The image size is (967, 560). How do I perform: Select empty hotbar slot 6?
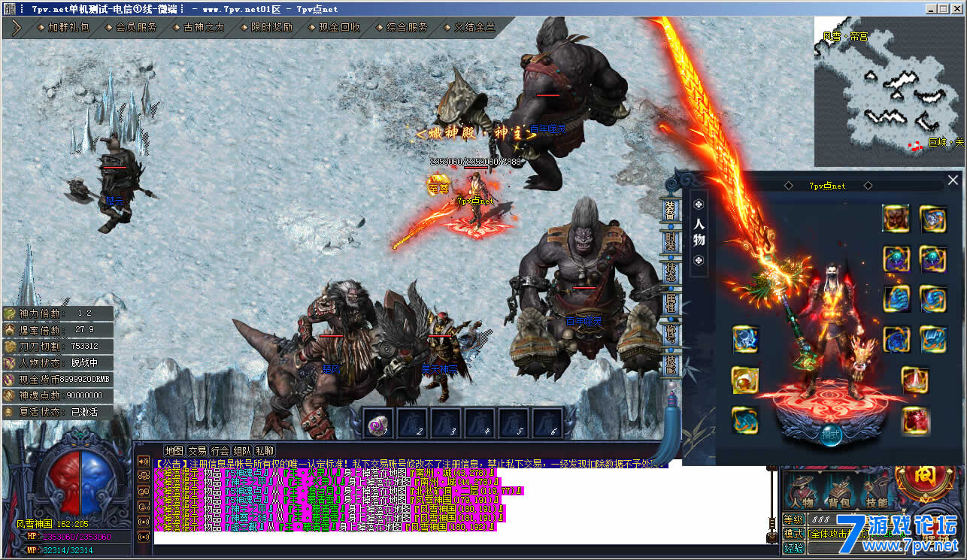pyautogui.click(x=547, y=423)
